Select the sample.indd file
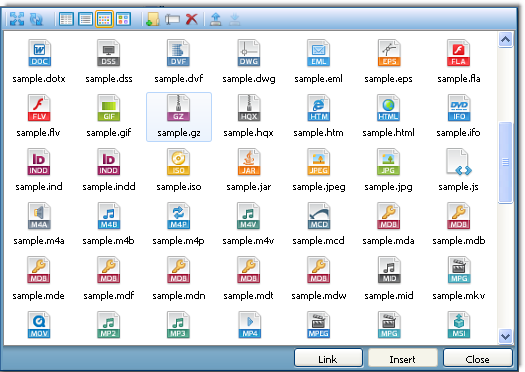Screen dimensions: 525x372 pos(109,170)
